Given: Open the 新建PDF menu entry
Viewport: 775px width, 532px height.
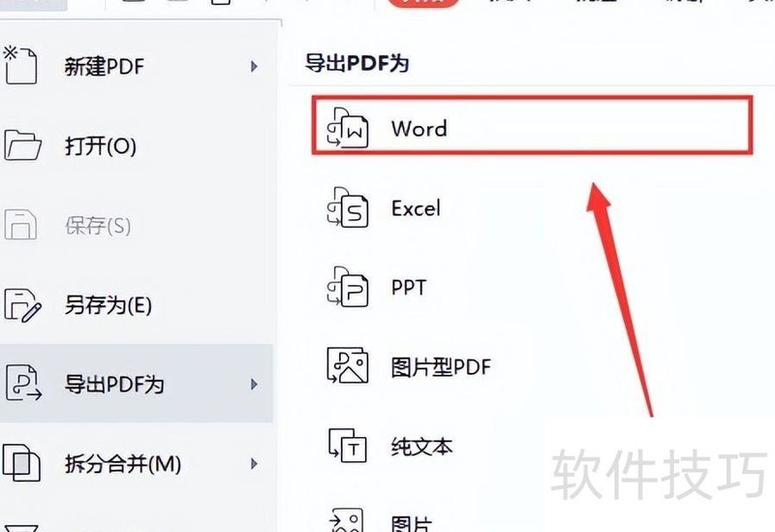Looking at the screenshot, I should (137, 66).
